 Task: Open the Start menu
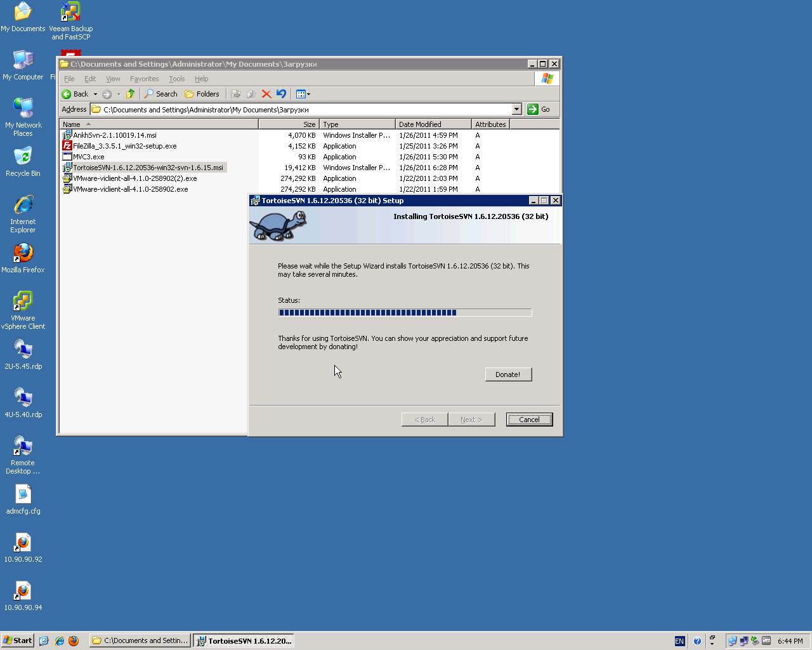point(18,641)
